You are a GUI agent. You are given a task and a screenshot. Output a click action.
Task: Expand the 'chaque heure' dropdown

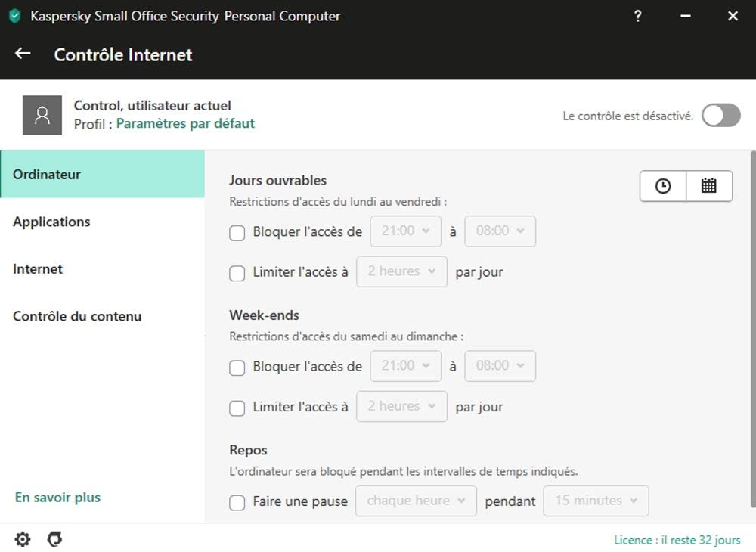click(416, 501)
